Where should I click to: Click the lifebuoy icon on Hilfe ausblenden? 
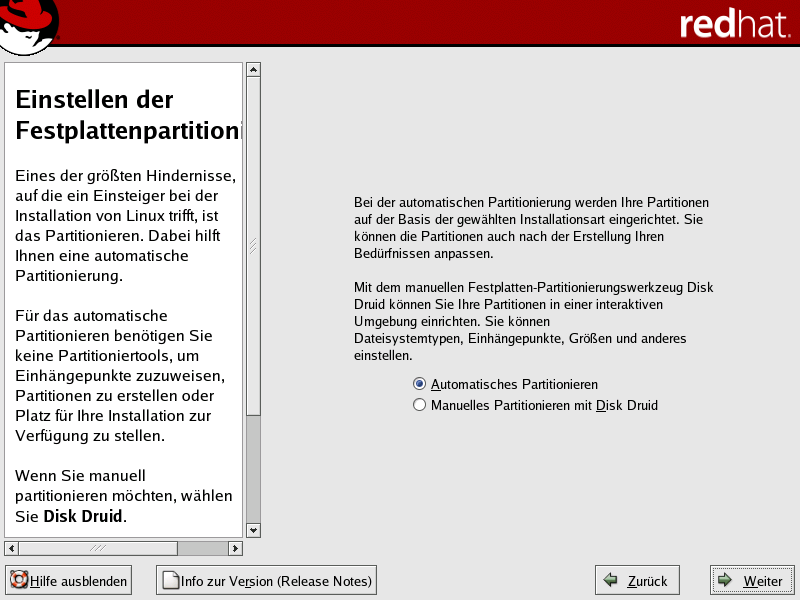(19, 580)
